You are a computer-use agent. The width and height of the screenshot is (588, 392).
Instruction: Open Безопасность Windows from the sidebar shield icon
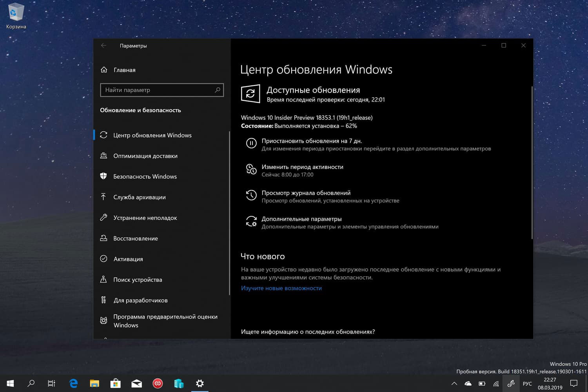pyautogui.click(x=103, y=176)
